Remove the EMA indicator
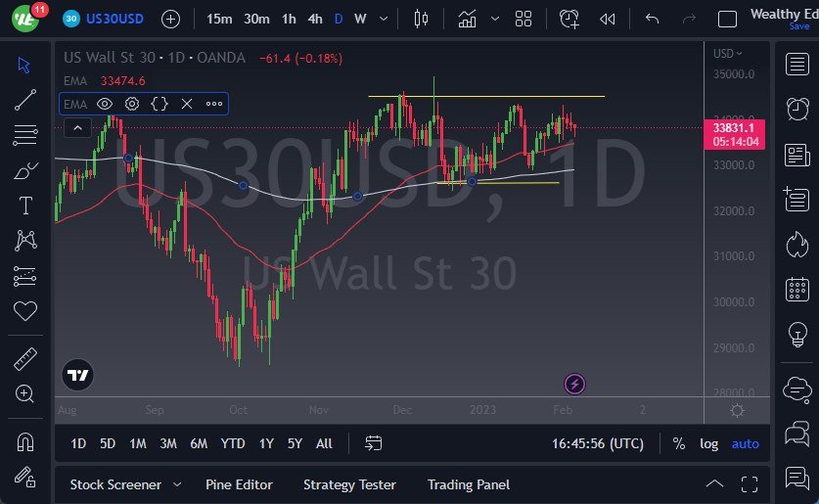This screenshot has width=819, height=504. pyautogui.click(x=187, y=104)
